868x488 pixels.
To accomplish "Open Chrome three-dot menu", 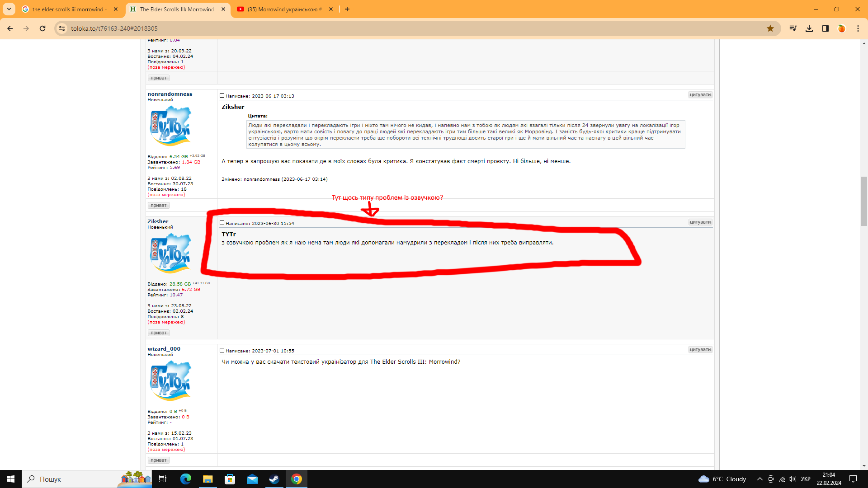I will pos(858,28).
